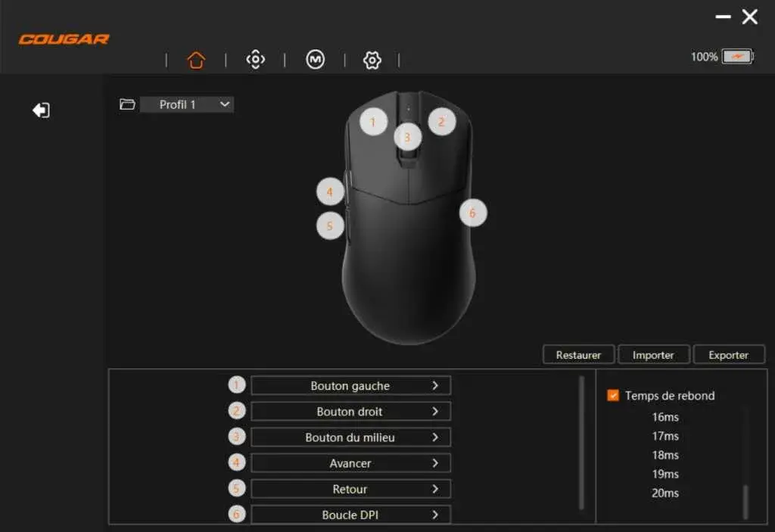Click marker 6 on the mouse image
Image resolution: width=775 pixels, height=532 pixels.
click(473, 213)
